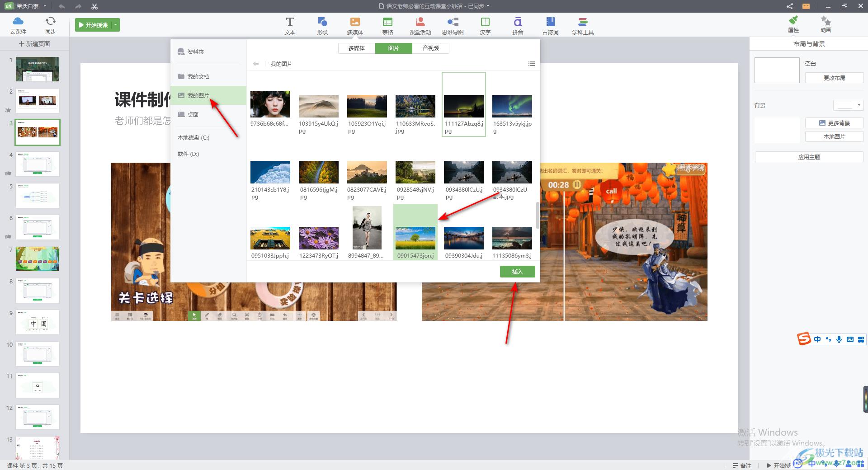Open the 课堂活动 class activity tool
The height and width of the screenshot is (470, 868).
[420, 26]
